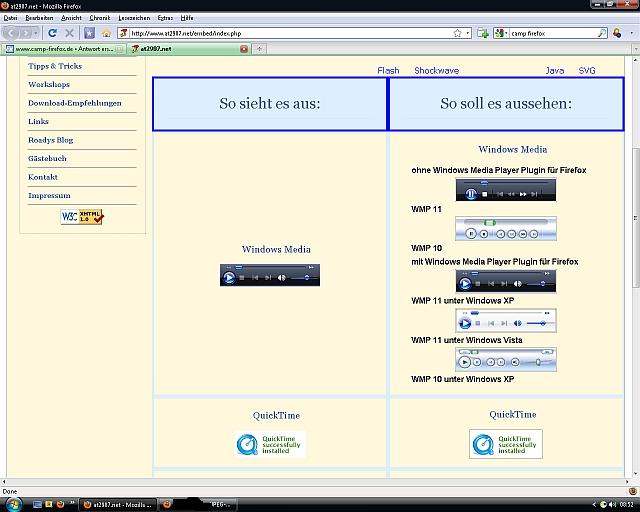
Task: Switch to at2987.net - Mozilla taskbar button
Action: click(118, 505)
